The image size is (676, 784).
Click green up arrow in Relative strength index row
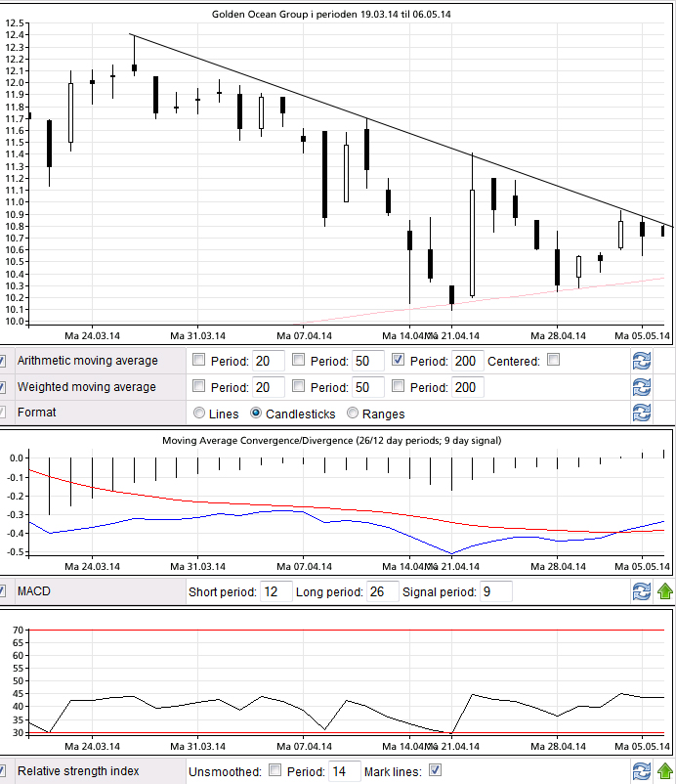(664, 771)
